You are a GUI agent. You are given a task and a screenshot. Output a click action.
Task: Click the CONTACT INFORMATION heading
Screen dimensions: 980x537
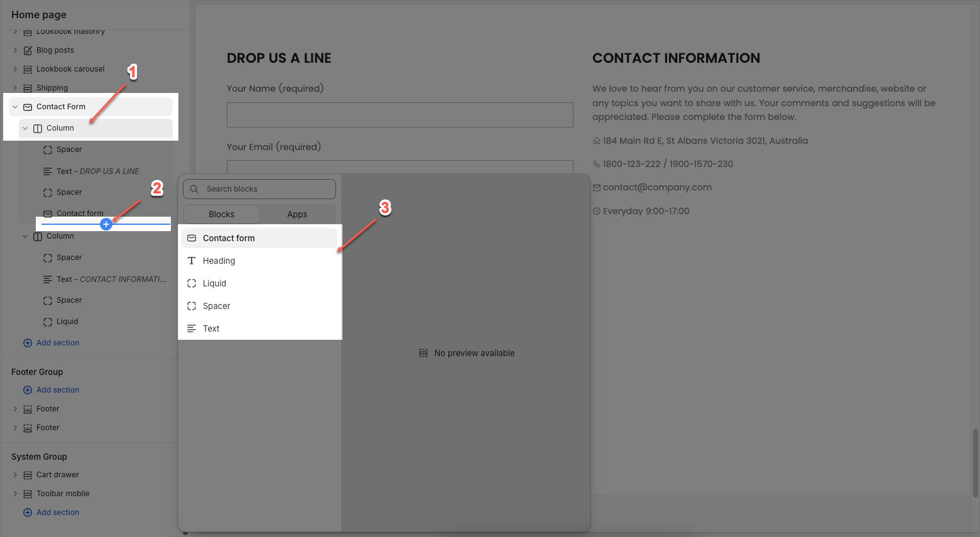pos(676,58)
